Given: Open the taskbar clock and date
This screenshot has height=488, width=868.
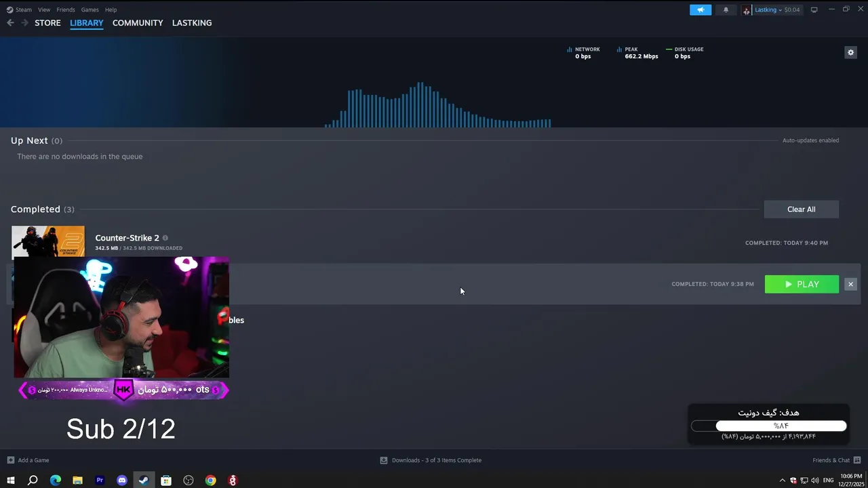Looking at the screenshot, I should click(x=850, y=481).
